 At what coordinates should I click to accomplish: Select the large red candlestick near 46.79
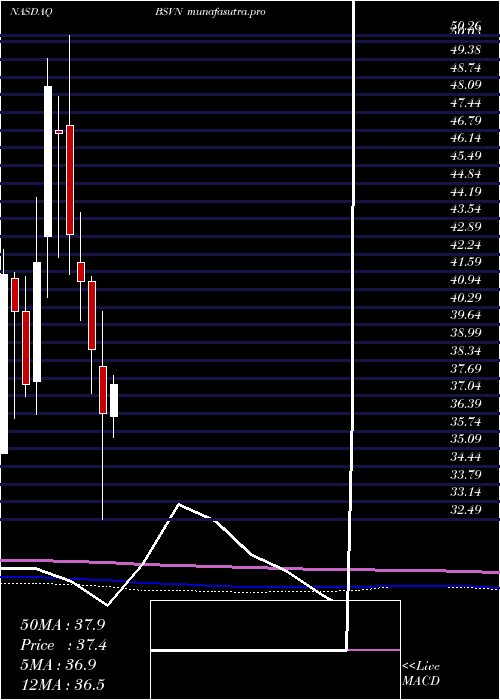pos(70,180)
